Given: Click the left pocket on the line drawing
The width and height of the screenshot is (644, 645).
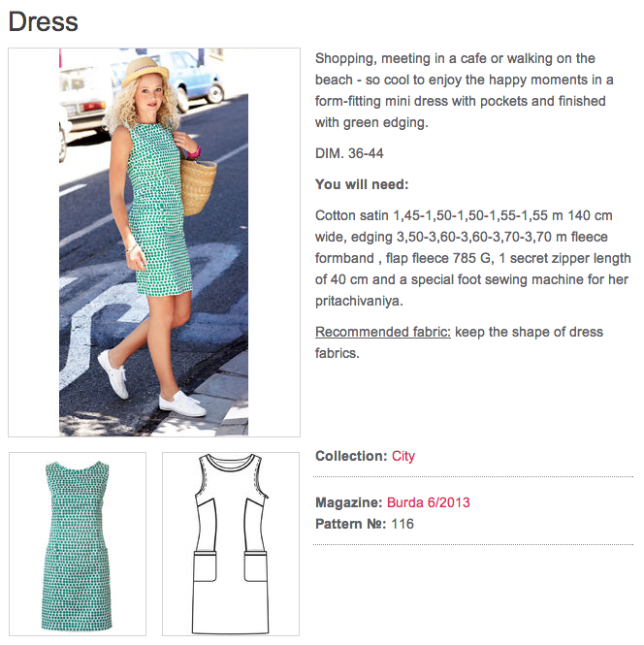Looking at the screenshot, I should pos(205,566).
